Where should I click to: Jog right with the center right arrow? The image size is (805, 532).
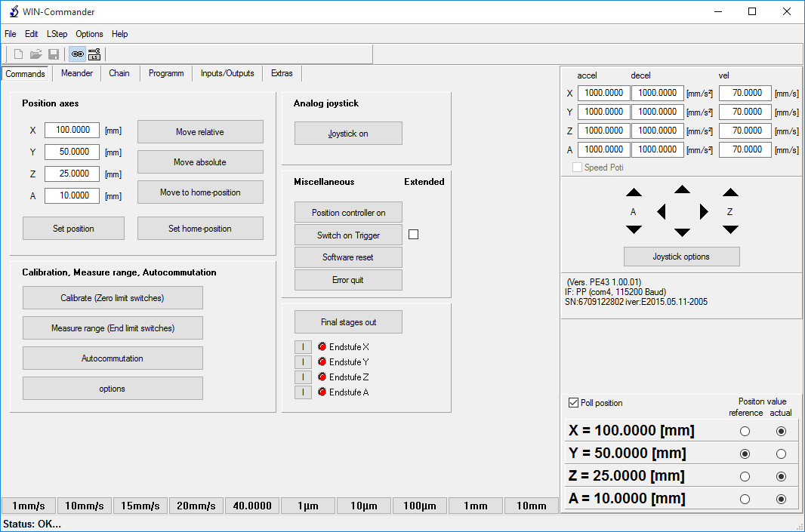coord(704,212)
